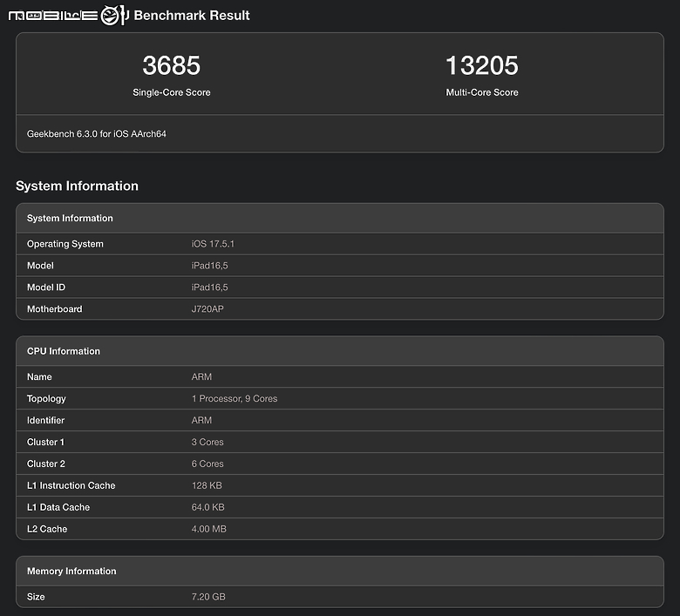This screenshot has height=616, width=680.
Task: Click the 'L1 Instruction Cache' label
Action: (x=71, y=485)
